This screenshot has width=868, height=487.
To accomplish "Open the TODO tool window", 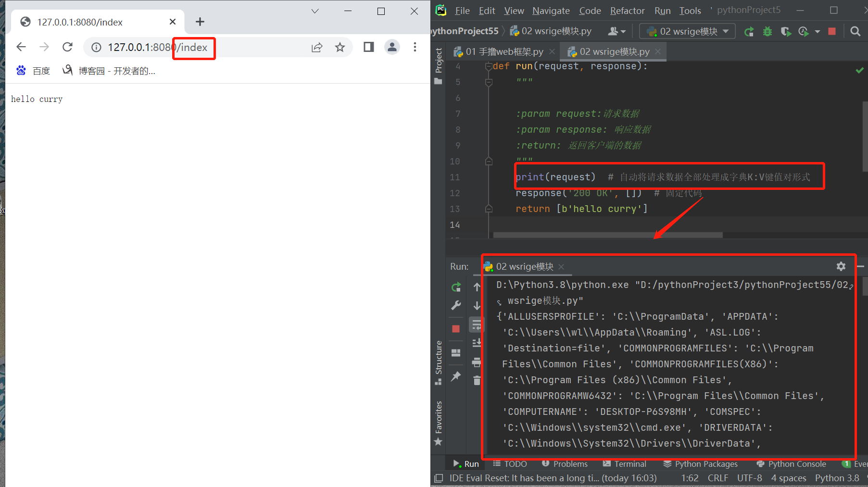I will coord(510,464).
